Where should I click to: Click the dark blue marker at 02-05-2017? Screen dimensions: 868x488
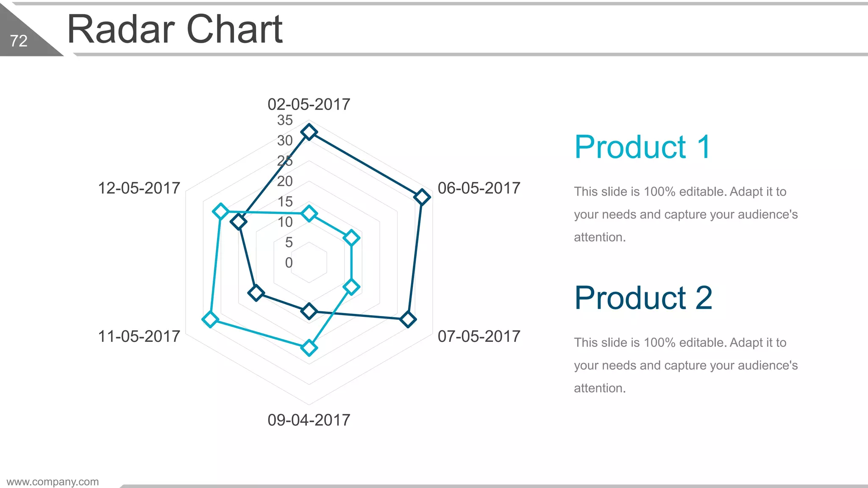(309, 132)
